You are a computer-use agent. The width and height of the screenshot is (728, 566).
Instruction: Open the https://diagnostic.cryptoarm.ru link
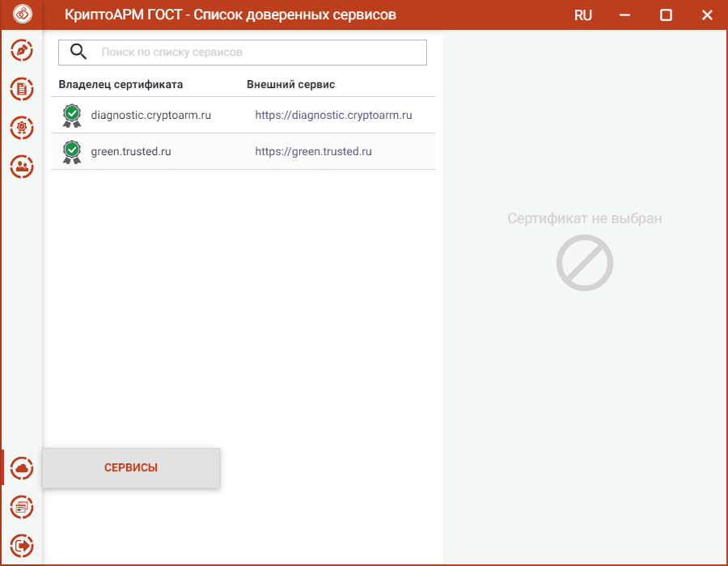point(333,115)
